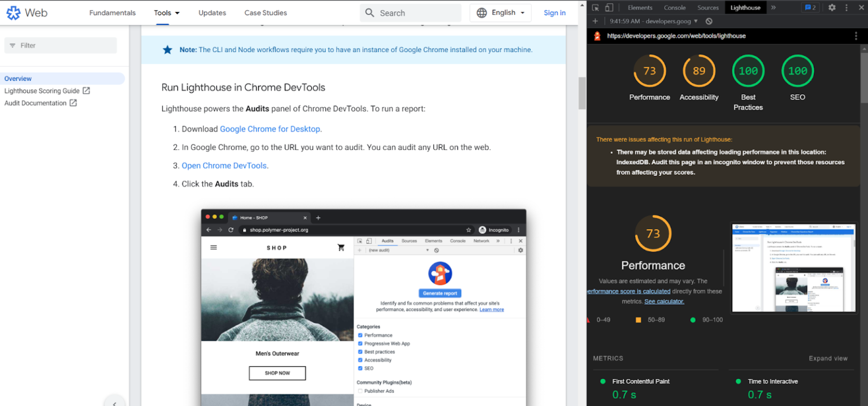Focus the Search input field
868x406 pixels.
pos(410,12)
